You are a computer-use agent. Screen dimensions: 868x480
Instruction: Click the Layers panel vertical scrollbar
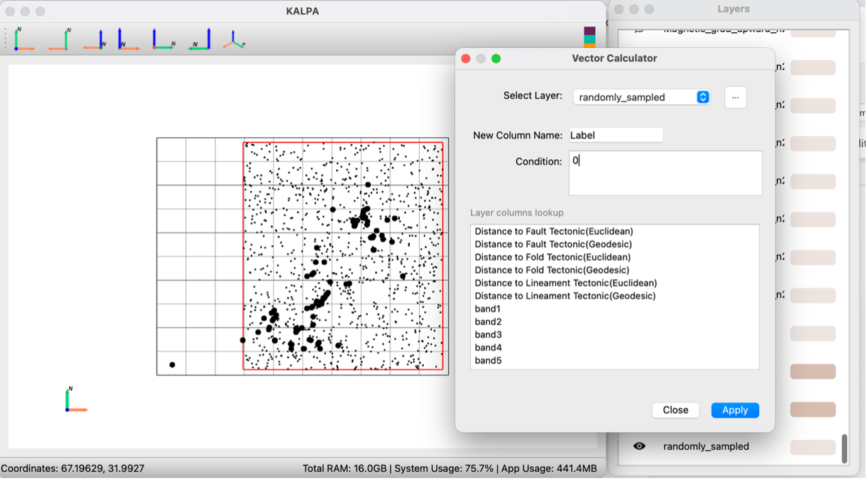[844, 449]
